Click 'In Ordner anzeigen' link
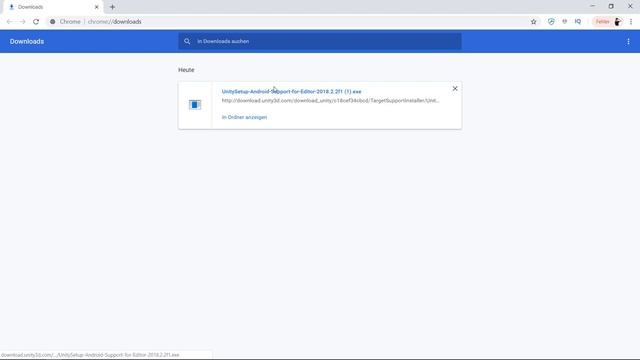 (244, 117)
